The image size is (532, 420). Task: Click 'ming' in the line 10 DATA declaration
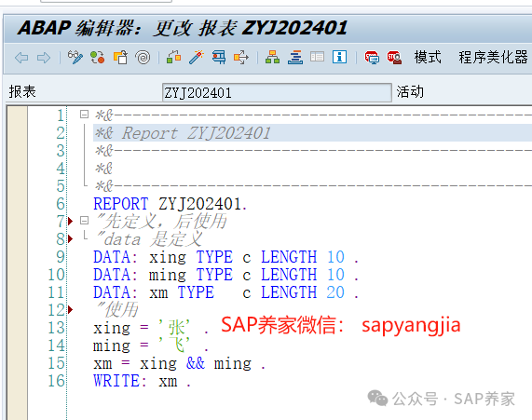tap(168, 275)
